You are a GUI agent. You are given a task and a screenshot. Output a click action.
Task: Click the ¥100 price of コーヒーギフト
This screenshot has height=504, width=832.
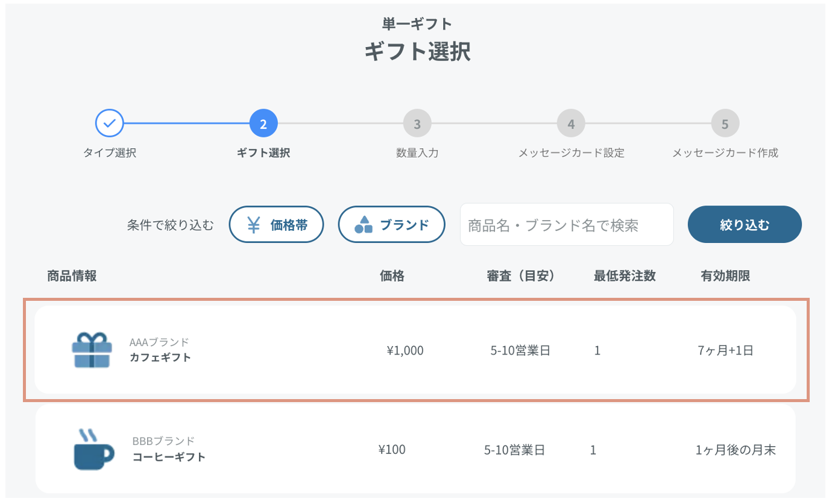pyautogui.click(x=392, y=450)
